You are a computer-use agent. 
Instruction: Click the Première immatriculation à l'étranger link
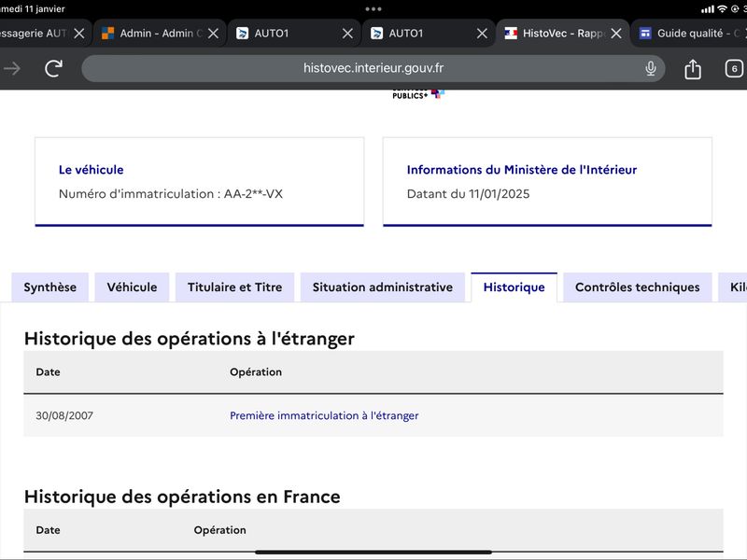click(324, 415)
